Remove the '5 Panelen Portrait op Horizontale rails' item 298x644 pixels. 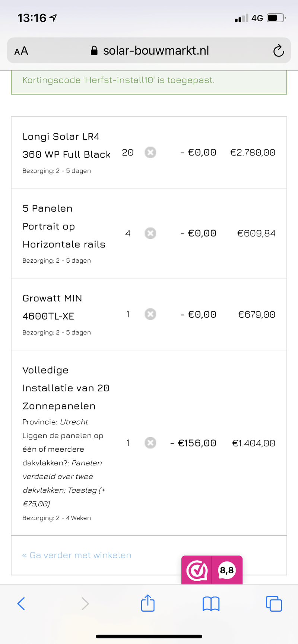coord(150,233)
